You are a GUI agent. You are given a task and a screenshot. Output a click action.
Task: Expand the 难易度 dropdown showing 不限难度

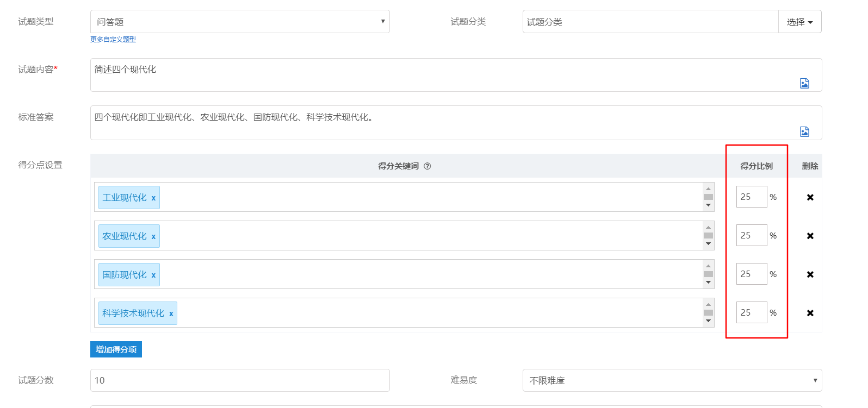pos(672,380)
